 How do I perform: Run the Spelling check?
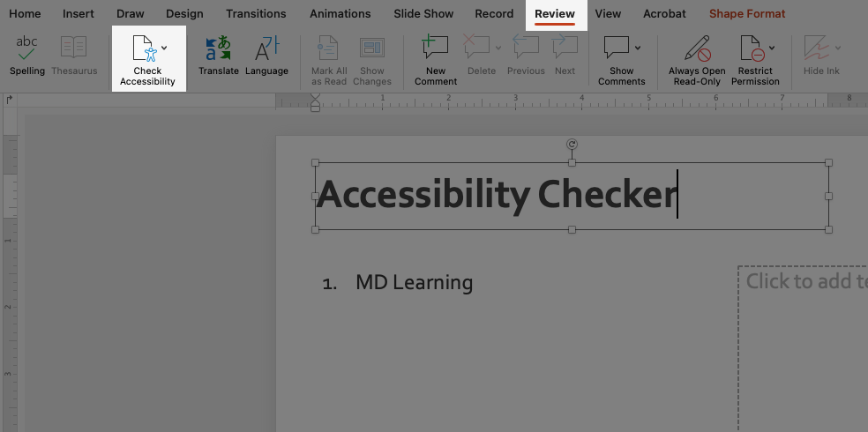point(26,55)
